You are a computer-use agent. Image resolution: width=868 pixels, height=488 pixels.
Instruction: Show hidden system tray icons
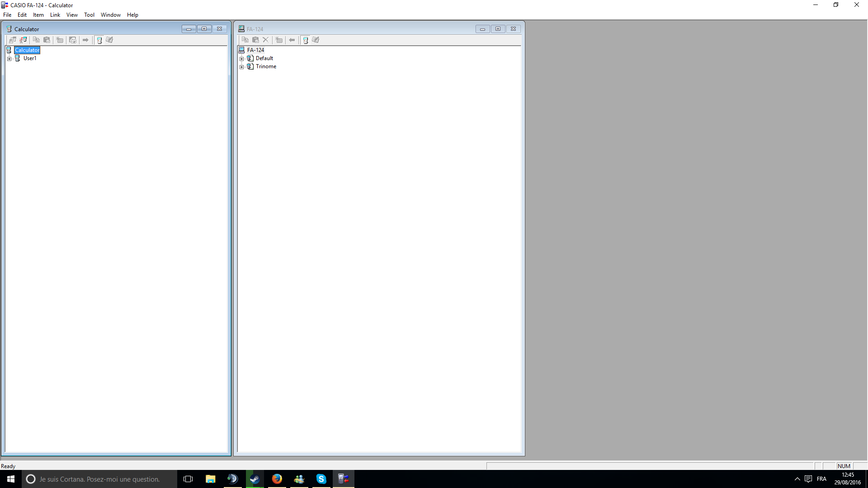coord(797,479)
